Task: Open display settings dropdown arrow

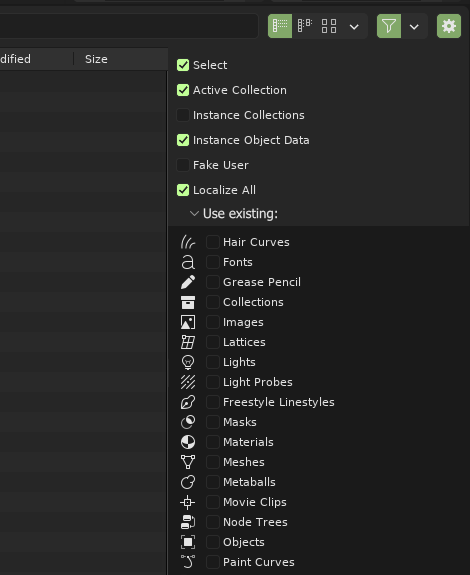Action: 354,26
